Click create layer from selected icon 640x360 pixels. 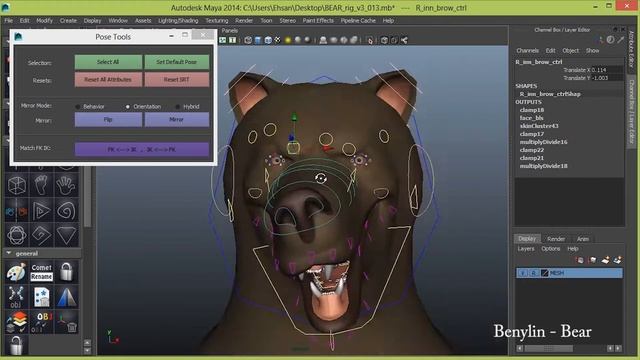(x=618, y=260)
